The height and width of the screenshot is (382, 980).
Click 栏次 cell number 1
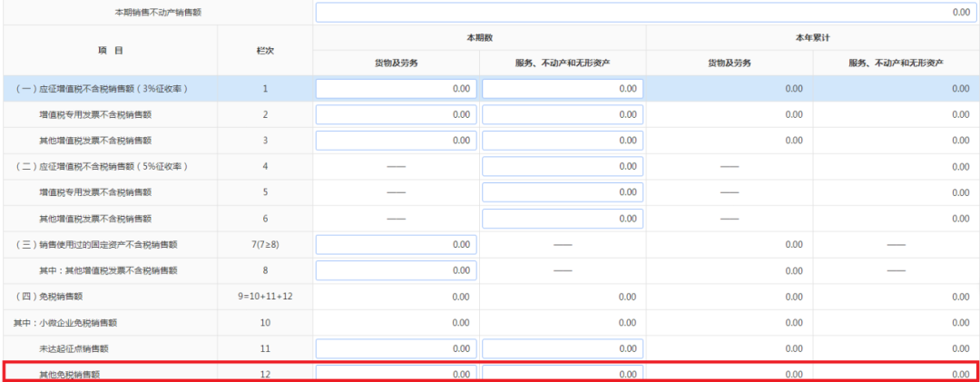click(x=265, y=89)
